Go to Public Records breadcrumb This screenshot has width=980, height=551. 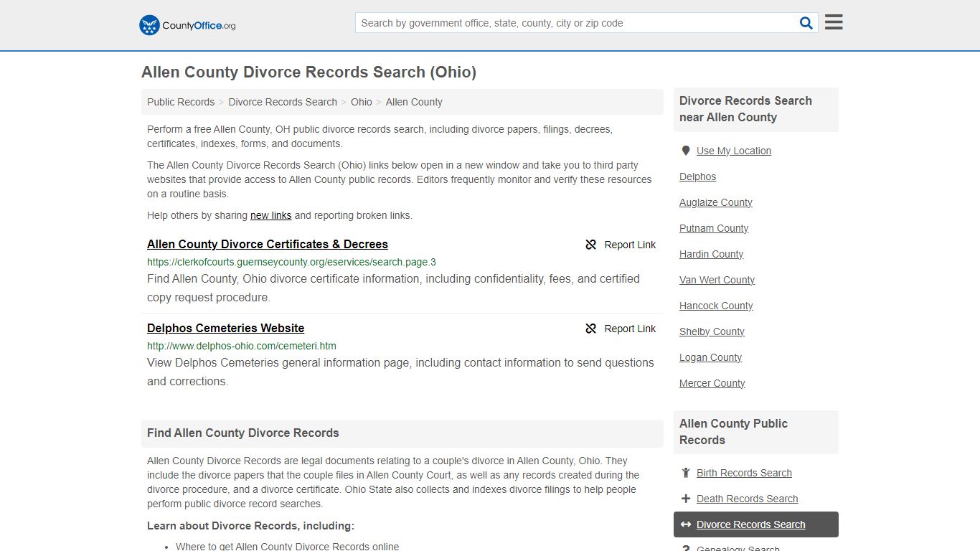pos(181,102)
